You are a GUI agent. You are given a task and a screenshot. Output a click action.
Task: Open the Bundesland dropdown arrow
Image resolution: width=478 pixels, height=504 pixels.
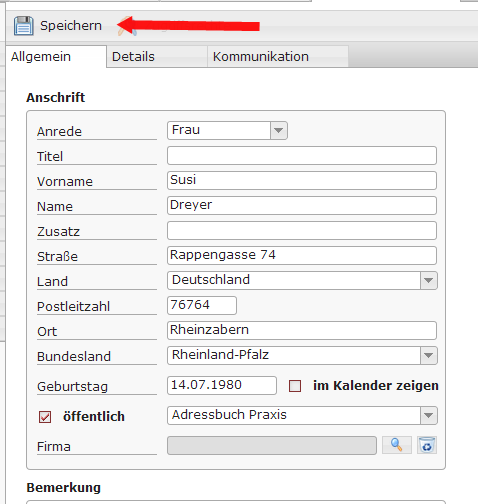point(429,355)
